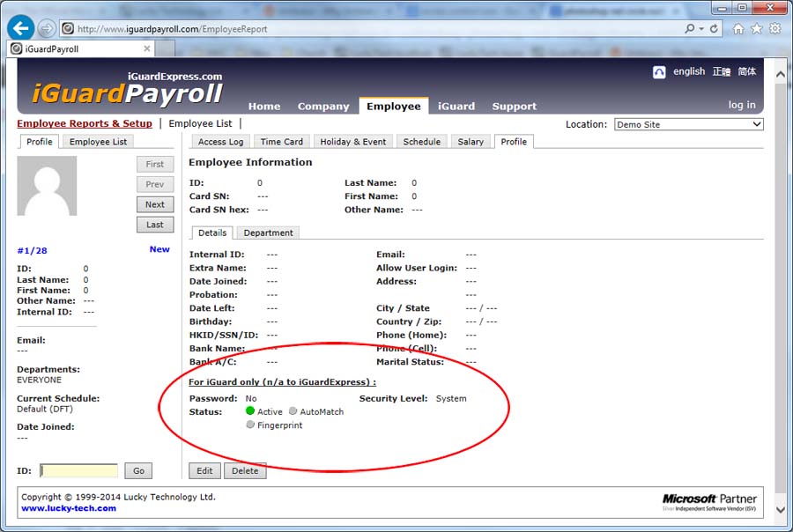Refresh the page using reload icon
This screenshot has width=793, height=532.
pos(714,29)
